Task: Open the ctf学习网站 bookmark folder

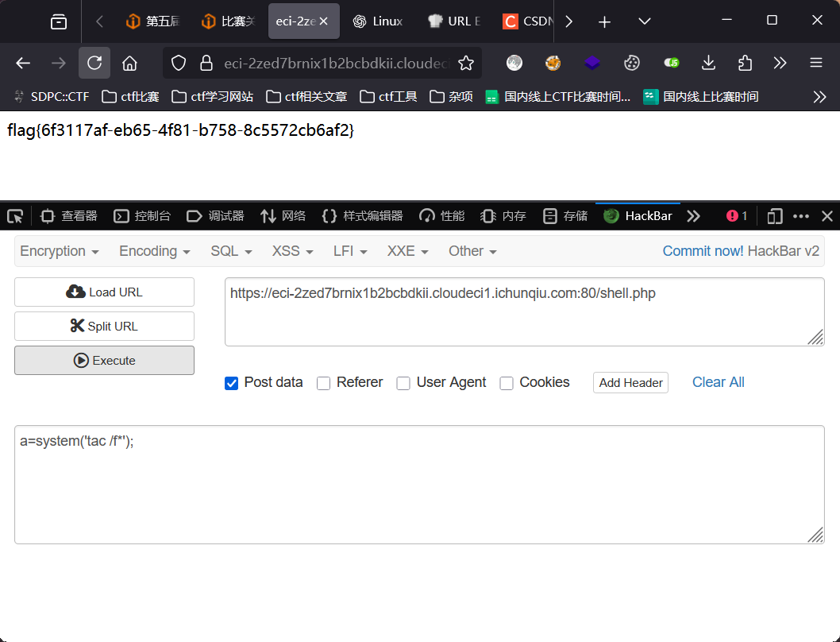Action: [x=212, y=97]
